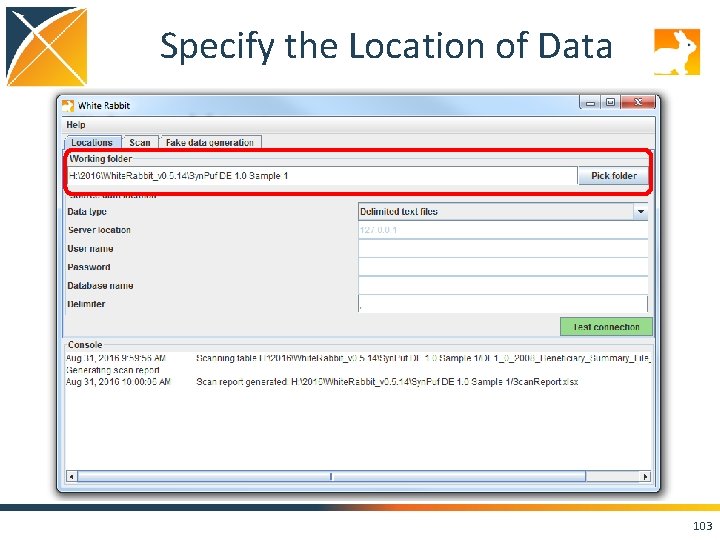Click the User name input field
Screen dimensions: 720x540
pyautogui.click(x=503, y=248)
